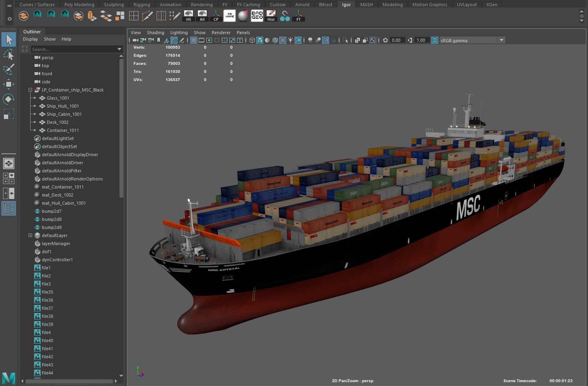
Task: Click the four pane layout icon
Action: (x=9, y=178)
